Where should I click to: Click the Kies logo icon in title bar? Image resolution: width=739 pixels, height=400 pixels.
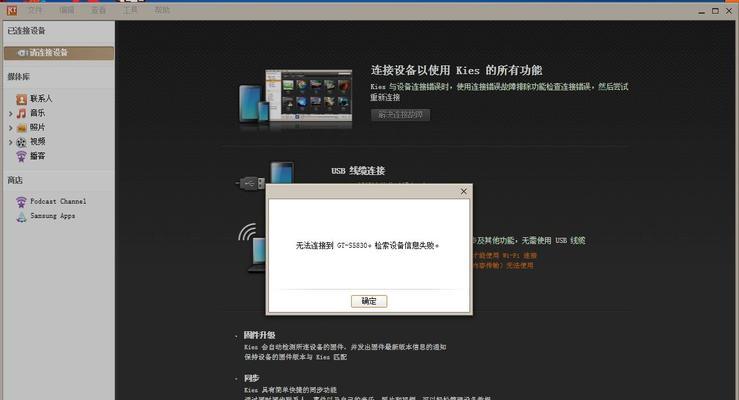(12, 10)
